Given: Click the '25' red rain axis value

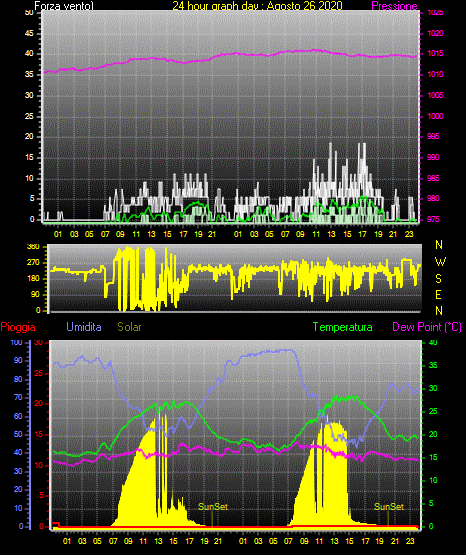Looking at the screenshot, I should (39, 373).
